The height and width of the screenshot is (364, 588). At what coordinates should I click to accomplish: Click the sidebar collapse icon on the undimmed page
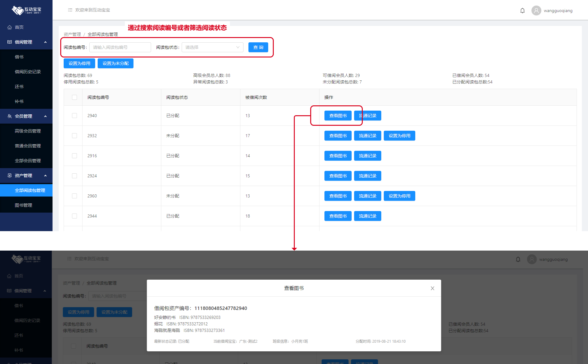(x=70, y=10)
